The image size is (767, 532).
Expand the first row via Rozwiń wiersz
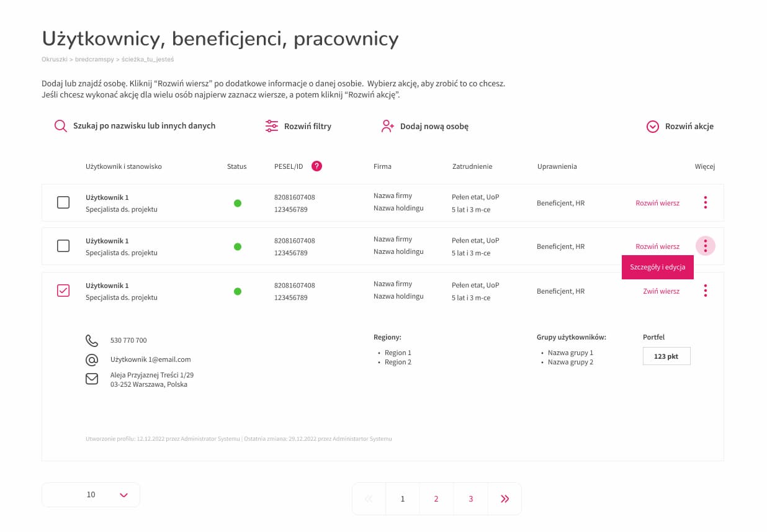click(x=657, y=203)
